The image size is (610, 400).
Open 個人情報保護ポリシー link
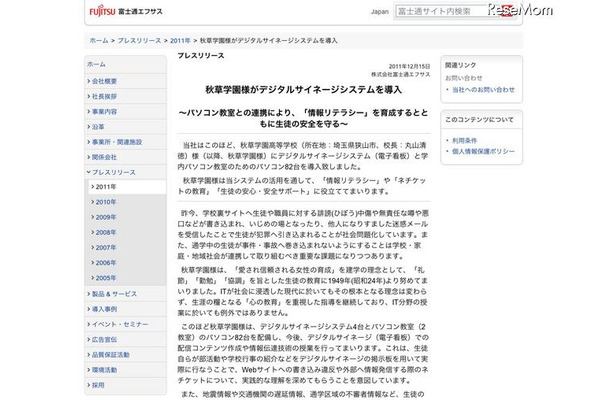483,151
